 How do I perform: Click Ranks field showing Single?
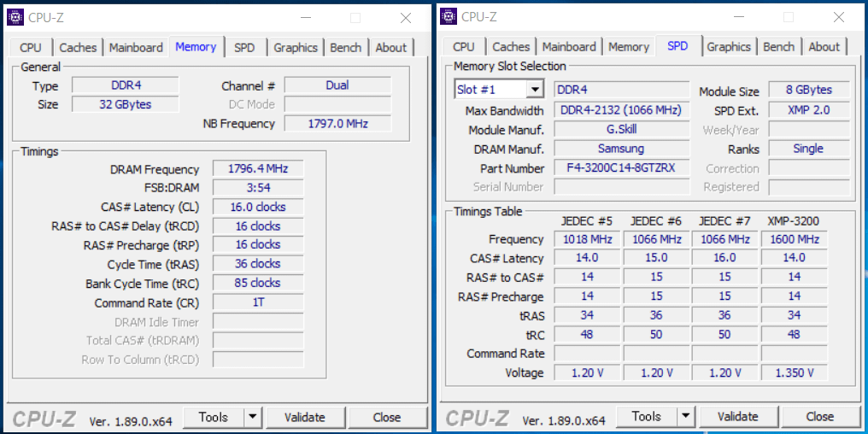(809, 149)
